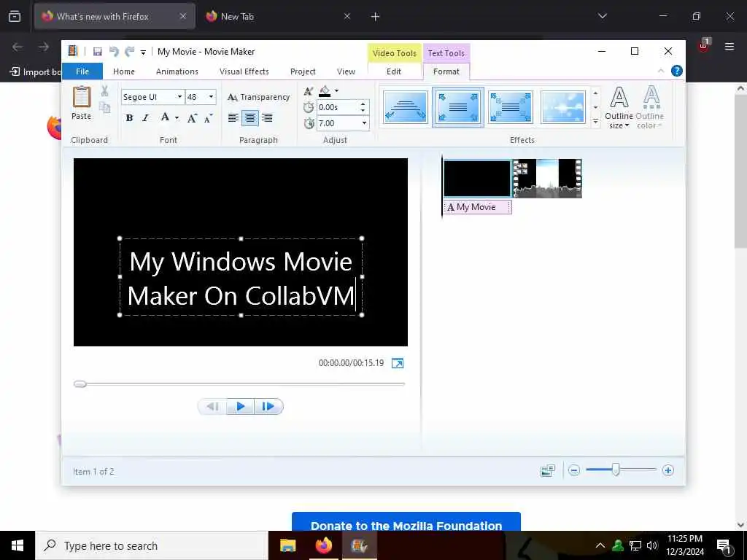
Task: Open the Customize Quick Access Toolbar dropdown
Action: pyautogui.click(x=143, y=52)
